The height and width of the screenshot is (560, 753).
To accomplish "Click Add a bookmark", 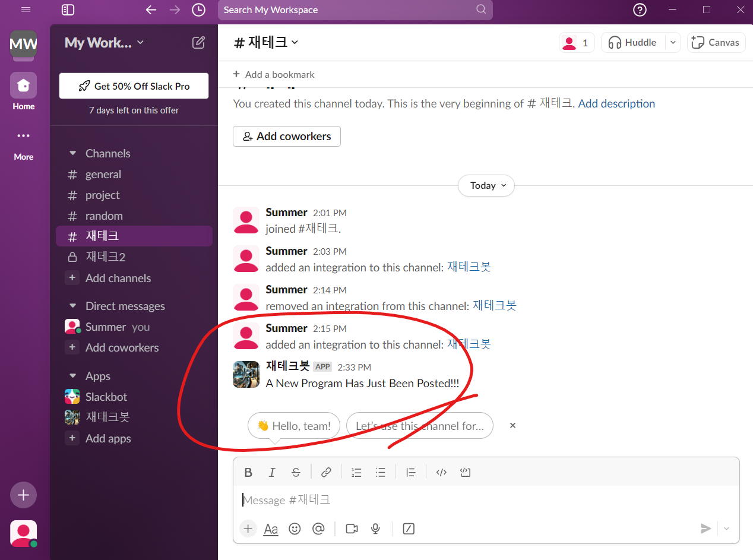I will 273,74.
